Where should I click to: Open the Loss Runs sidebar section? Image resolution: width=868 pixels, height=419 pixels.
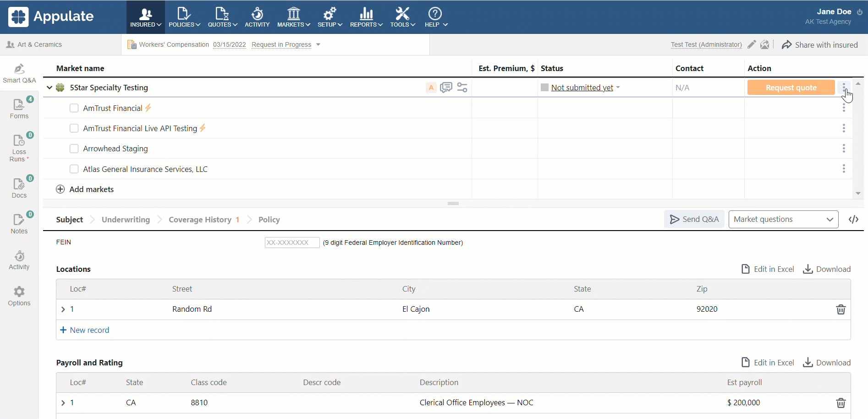tap(19, 147)
